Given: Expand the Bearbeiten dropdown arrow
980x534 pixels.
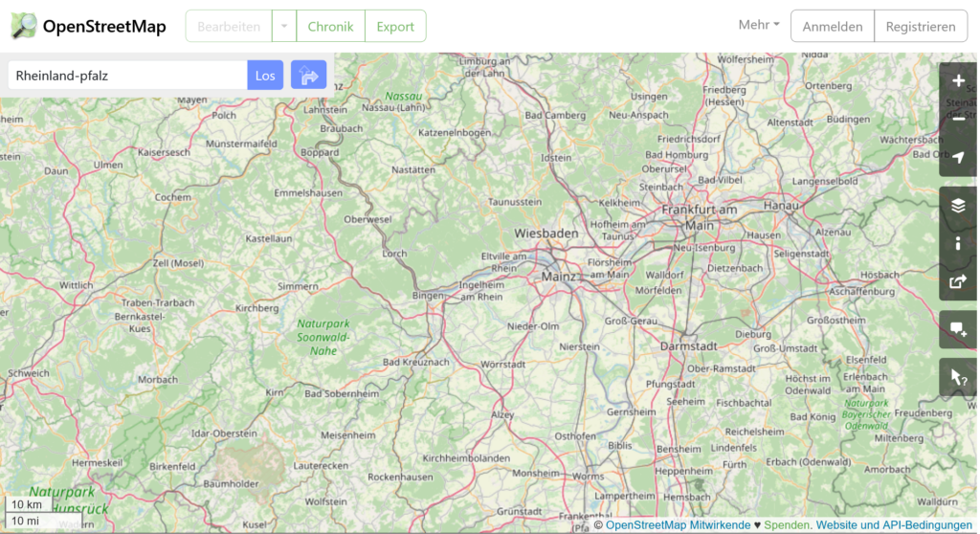Looking at the screenshot, I should (x=283, y=26).
